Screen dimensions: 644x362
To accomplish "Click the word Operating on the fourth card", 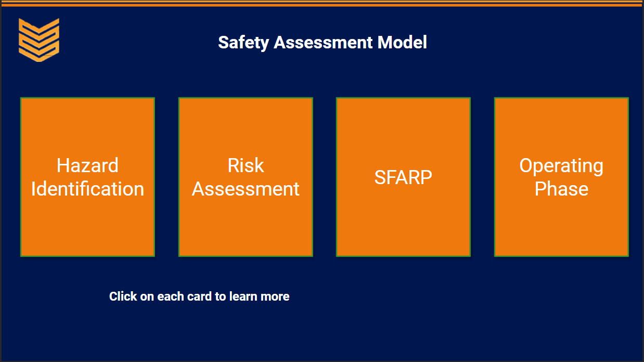I will (561, 166).
